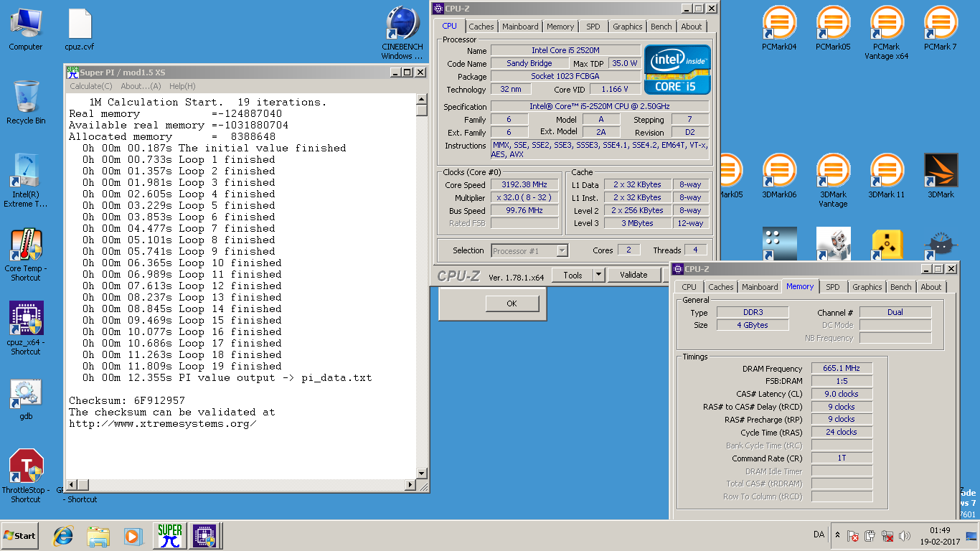Launch the Core Temp shortcut

[x=26, y=255]
